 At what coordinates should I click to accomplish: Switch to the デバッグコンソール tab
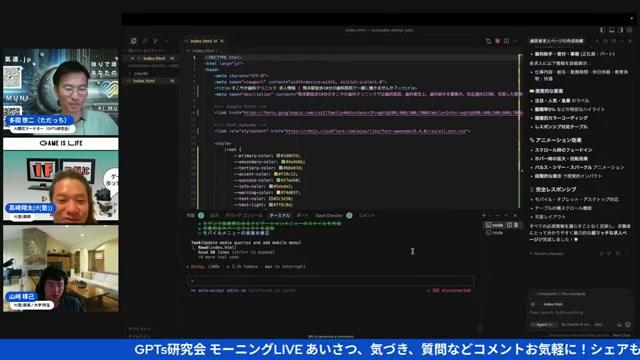click(244, 216)
